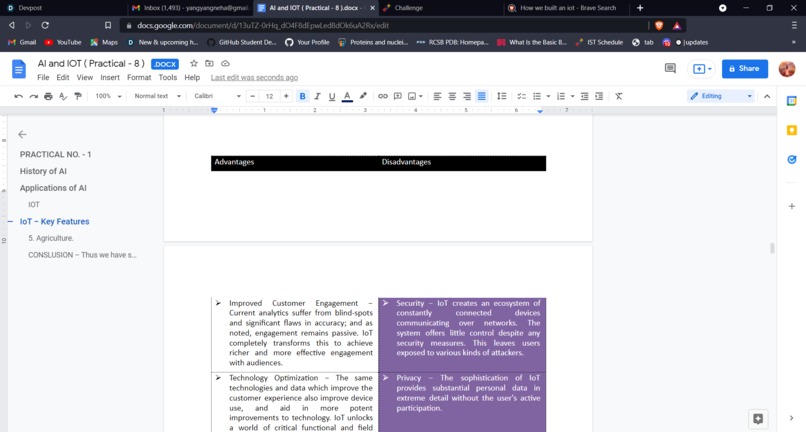This screenshot has height=432, width=806.
Task: Star the document
Action: point(194,63)
